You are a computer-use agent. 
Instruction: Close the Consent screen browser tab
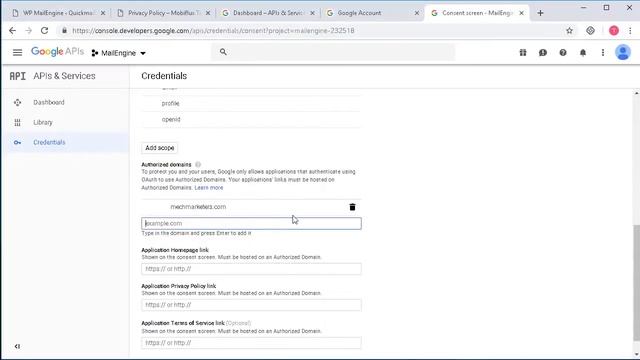click(x=521, y=13)
